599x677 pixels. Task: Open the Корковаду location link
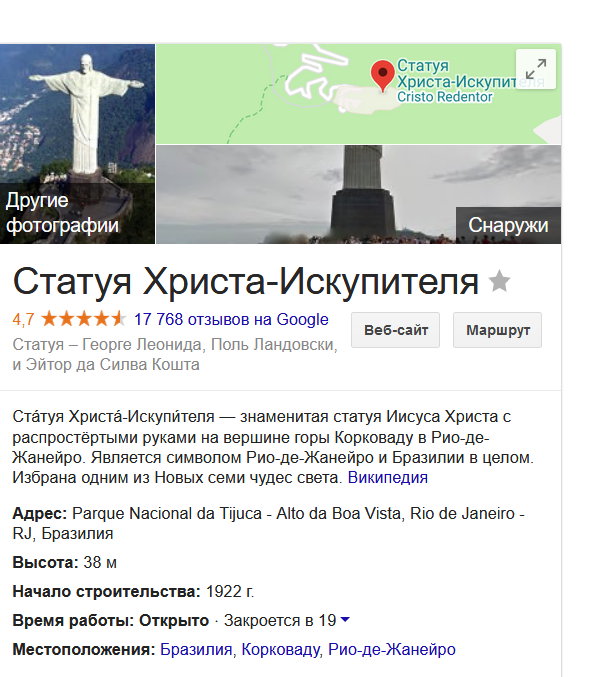281,649
